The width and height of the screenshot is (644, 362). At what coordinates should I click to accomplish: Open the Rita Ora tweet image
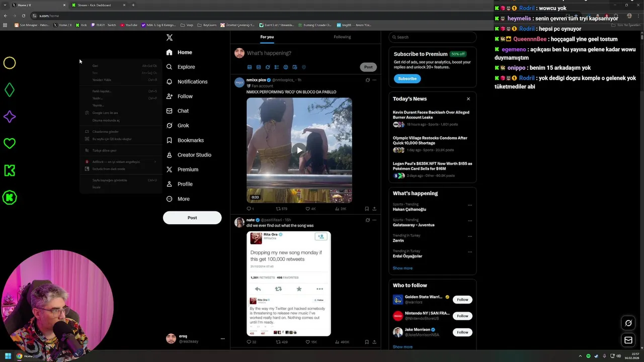(x=289, y=284)
